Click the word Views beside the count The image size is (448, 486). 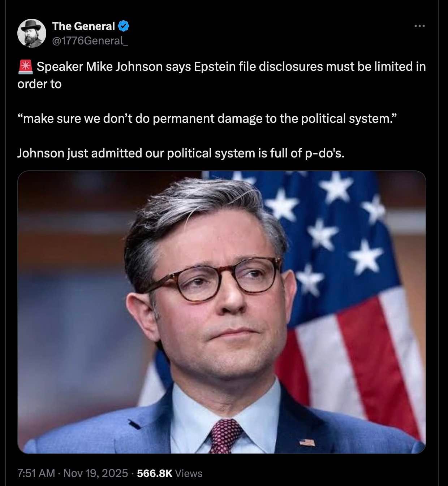[x=189, y=473]
